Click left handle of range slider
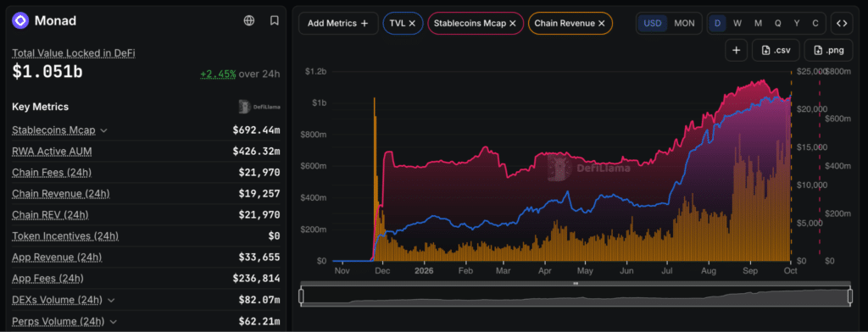 tap(301, 296)
